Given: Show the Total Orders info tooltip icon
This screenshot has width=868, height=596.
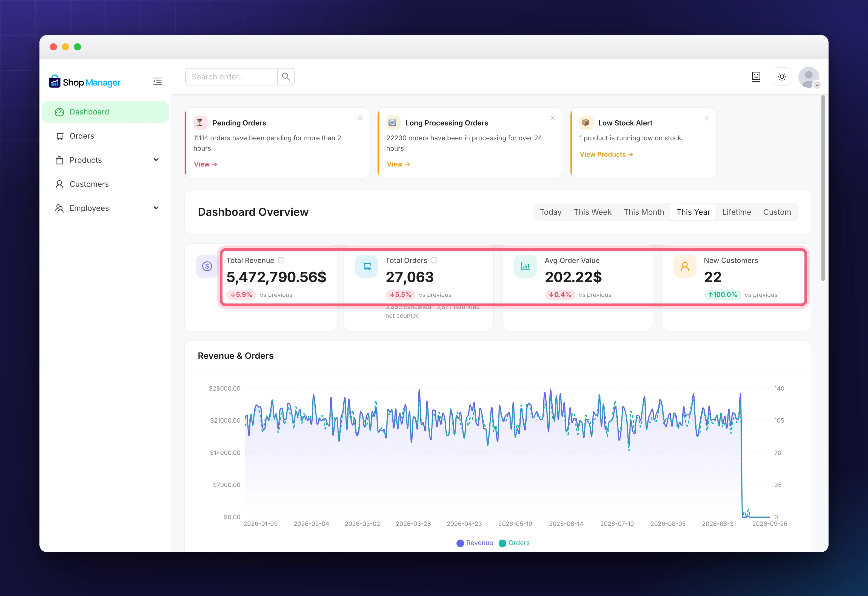Looking at the screenshot, I should pos(434,260).
